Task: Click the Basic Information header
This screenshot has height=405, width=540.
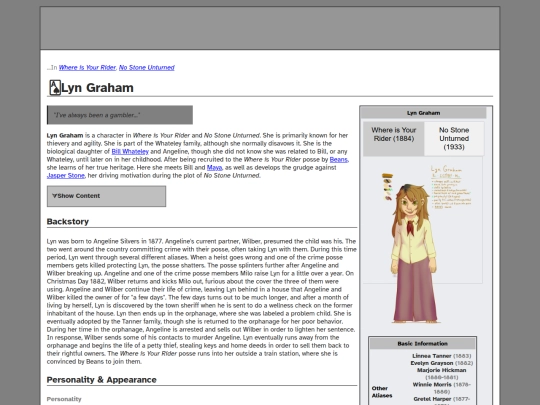Action: (423, 344)
